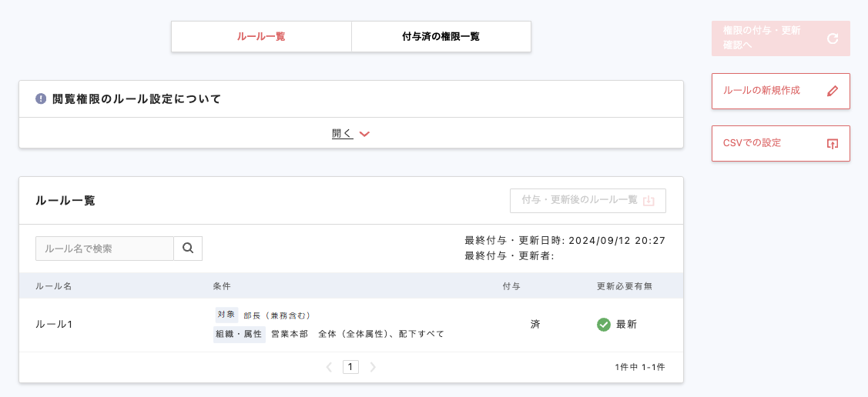Click the magnifying glass search button
The width and height of the screenshot is (868, 397).
[188, 249]
